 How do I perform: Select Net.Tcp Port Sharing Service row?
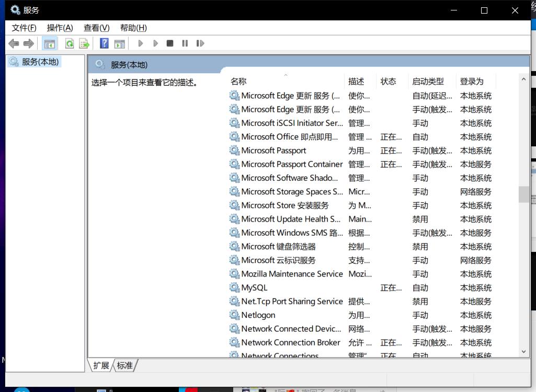click(x=361, y=302)
